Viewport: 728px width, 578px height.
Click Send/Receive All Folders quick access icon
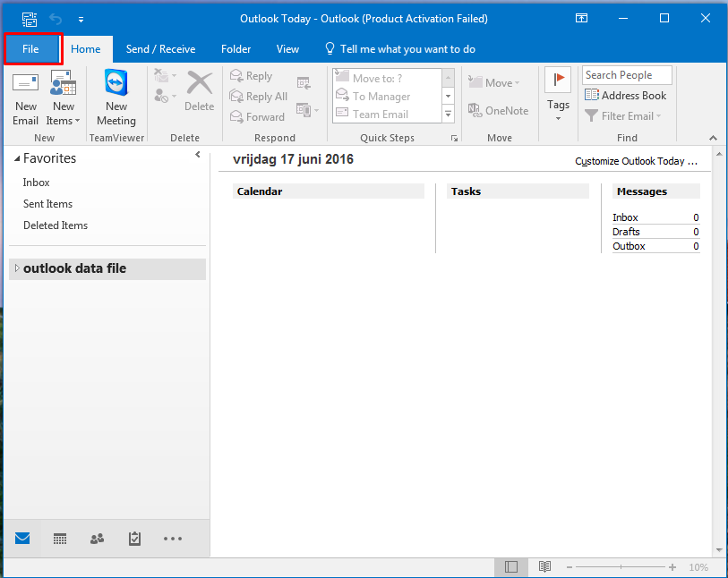[x=30, y=19]
